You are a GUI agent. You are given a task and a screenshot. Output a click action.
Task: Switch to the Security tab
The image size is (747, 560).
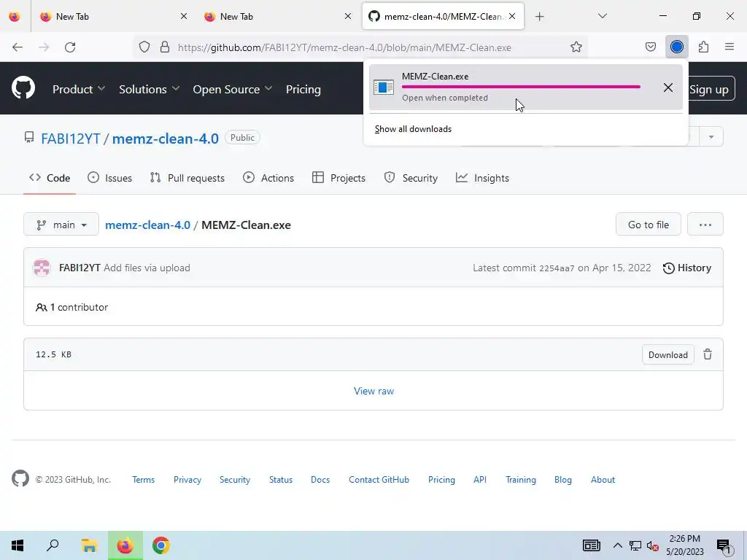tap(411, 178)
